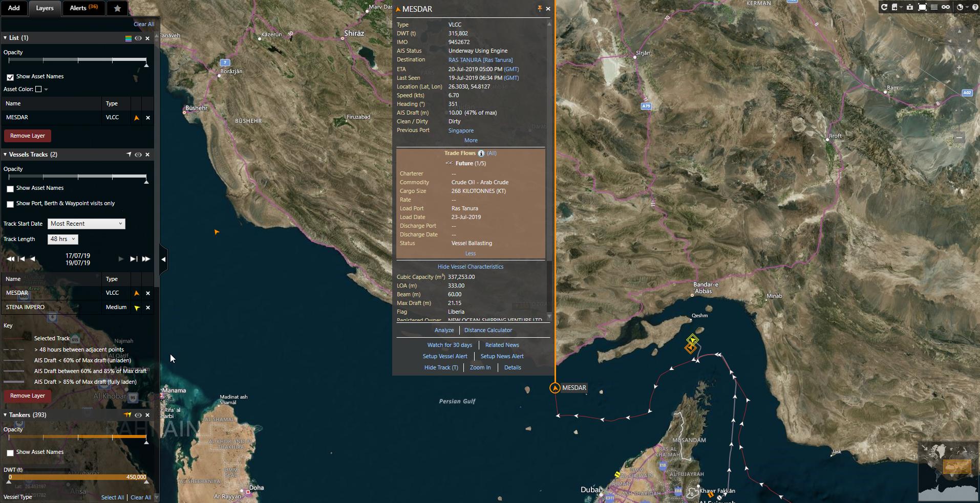Open the stacked-lines legend icon in map toolbar
The width and height of the screenshot is (980, 503).
pyautogui.click(x=934, y=7)
